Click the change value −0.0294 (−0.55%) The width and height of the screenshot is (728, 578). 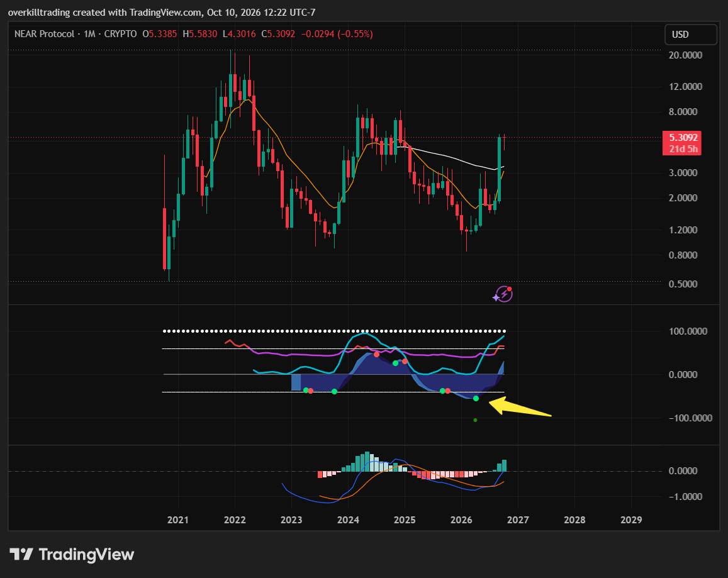coord(337,34)
